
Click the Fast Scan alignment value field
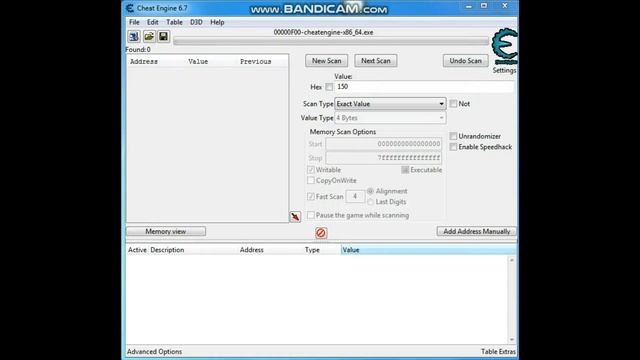pyautogui.click(x=355, y=197)
